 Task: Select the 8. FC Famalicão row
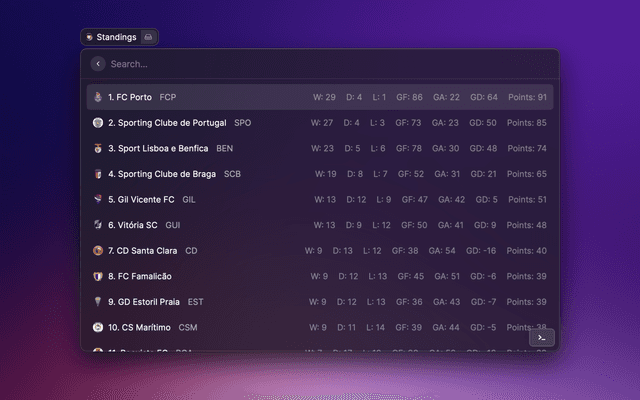pyautogui.click(x=320, y=276)
